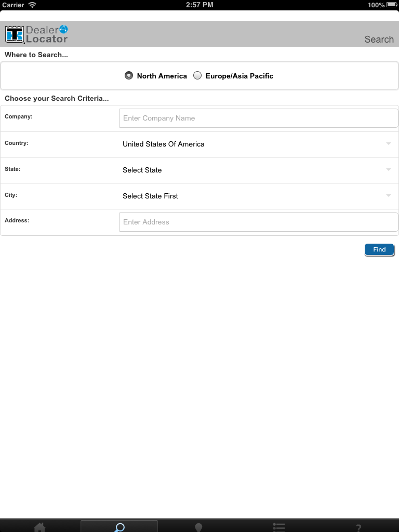Tap the North America label text
The width and height of the screenshot is (399, 532).
[162, 76]
